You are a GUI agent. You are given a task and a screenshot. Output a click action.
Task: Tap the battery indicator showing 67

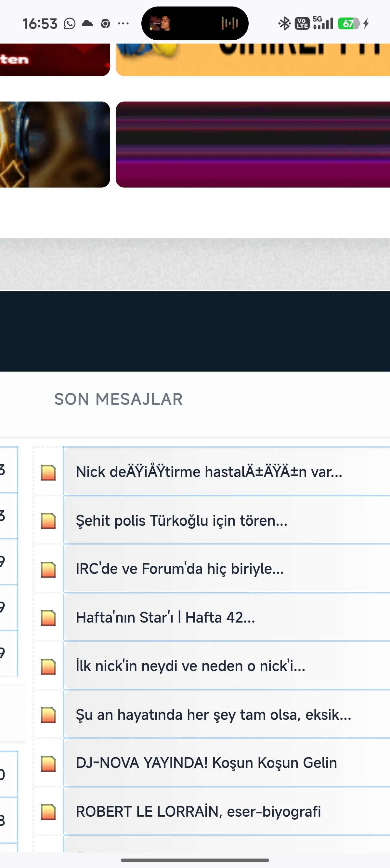349,24
